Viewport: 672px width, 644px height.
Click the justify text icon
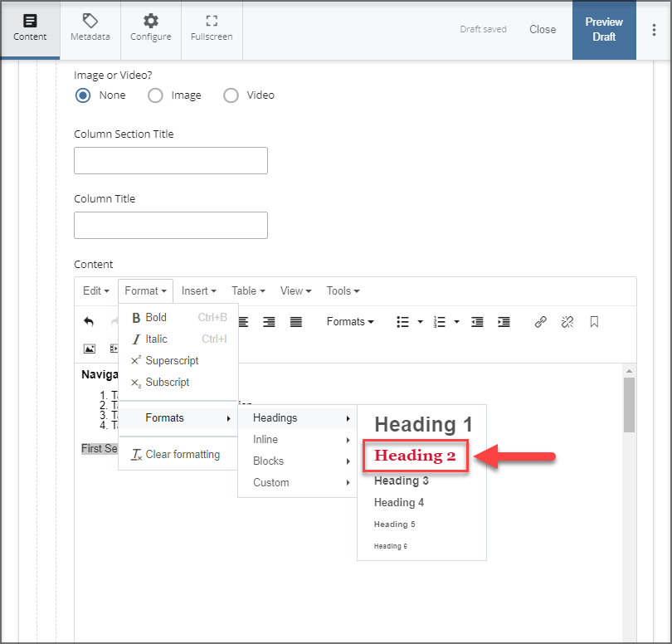[x=296, y=321]
